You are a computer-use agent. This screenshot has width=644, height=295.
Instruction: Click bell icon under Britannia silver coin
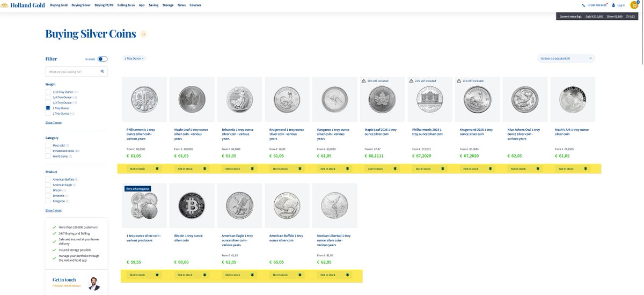[x=252, y=168]
